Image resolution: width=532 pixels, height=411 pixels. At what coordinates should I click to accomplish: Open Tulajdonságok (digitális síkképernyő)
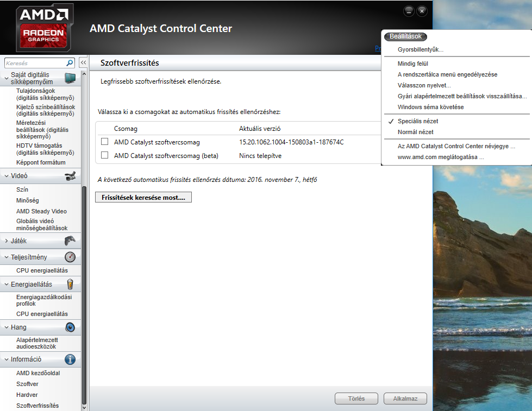pyautogui.click(x=45, y=94)
